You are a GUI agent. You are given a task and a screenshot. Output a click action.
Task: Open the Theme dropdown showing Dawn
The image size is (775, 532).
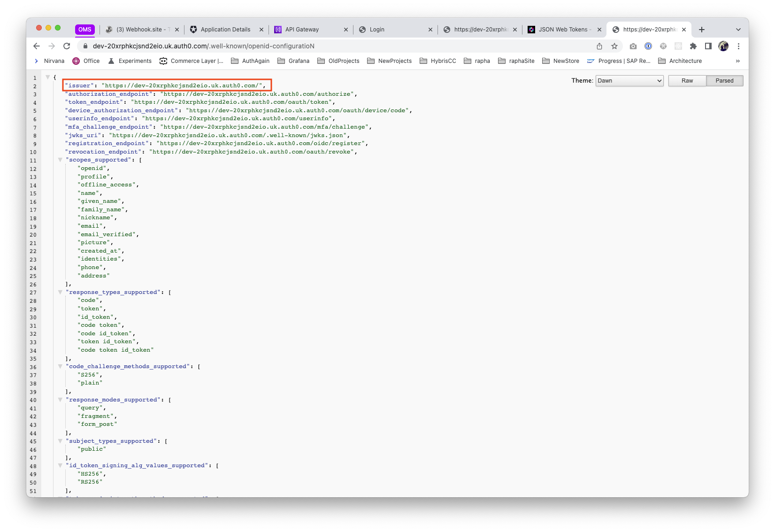click(629, 81)
